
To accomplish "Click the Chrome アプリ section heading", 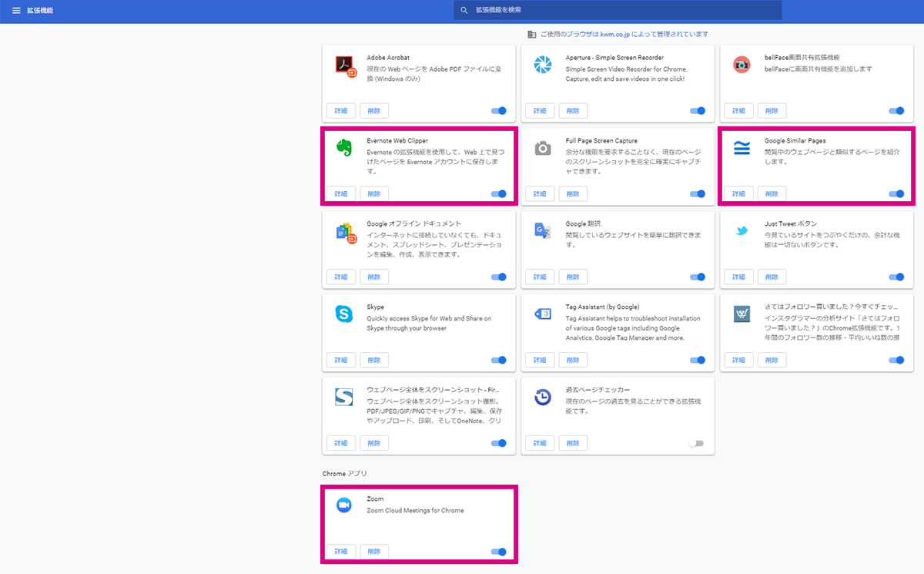I will pyautogui.click(x=343, y=472).
